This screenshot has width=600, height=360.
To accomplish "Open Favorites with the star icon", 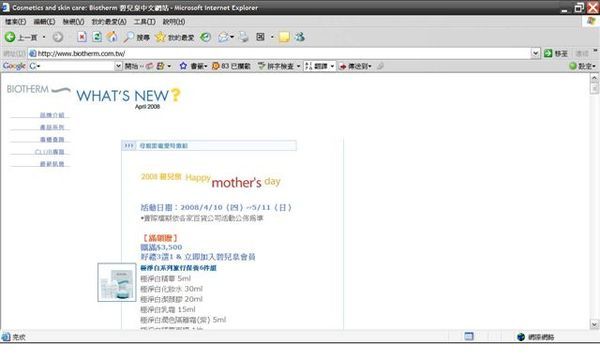I will pos(160,37).
